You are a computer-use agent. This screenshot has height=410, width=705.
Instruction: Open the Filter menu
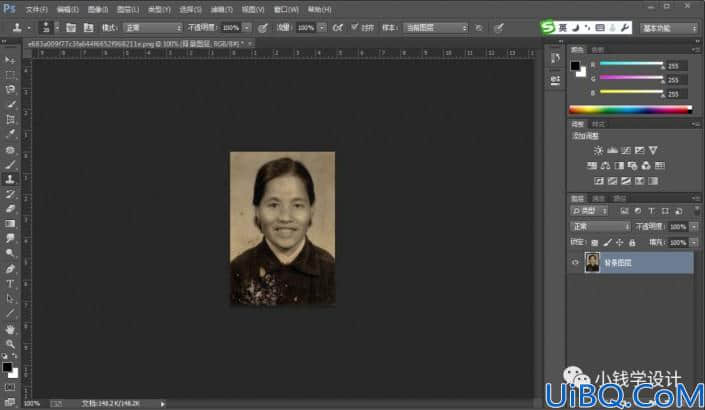222,9
